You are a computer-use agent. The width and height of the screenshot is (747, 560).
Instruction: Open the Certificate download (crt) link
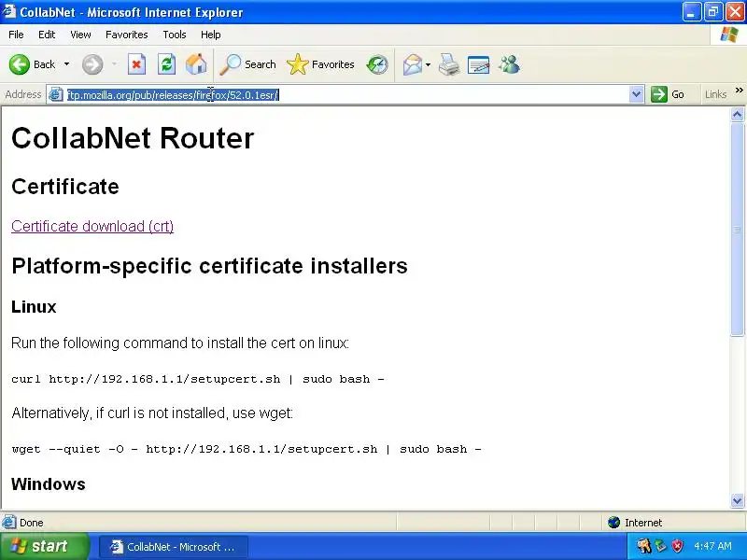coord(92,226)
